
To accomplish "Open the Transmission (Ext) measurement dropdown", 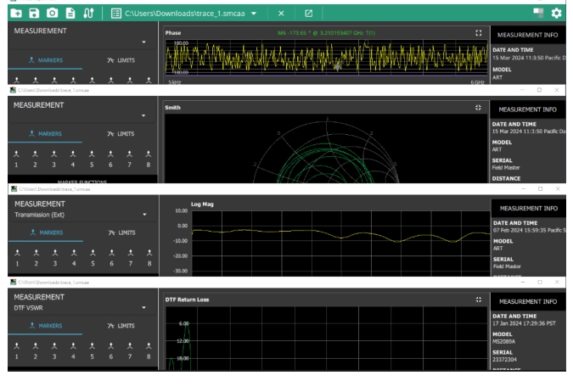I will click(x=81, y=215).
